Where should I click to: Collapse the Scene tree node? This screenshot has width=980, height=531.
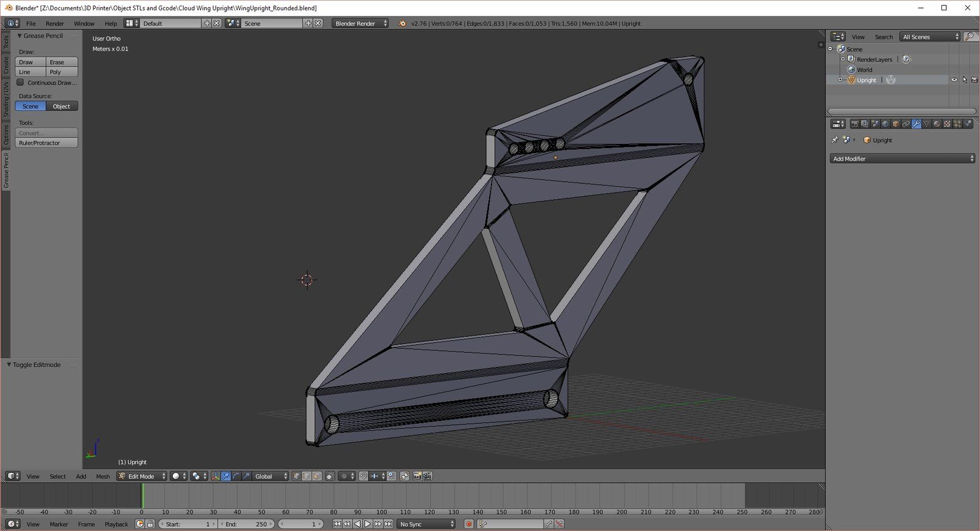[830, 49]
